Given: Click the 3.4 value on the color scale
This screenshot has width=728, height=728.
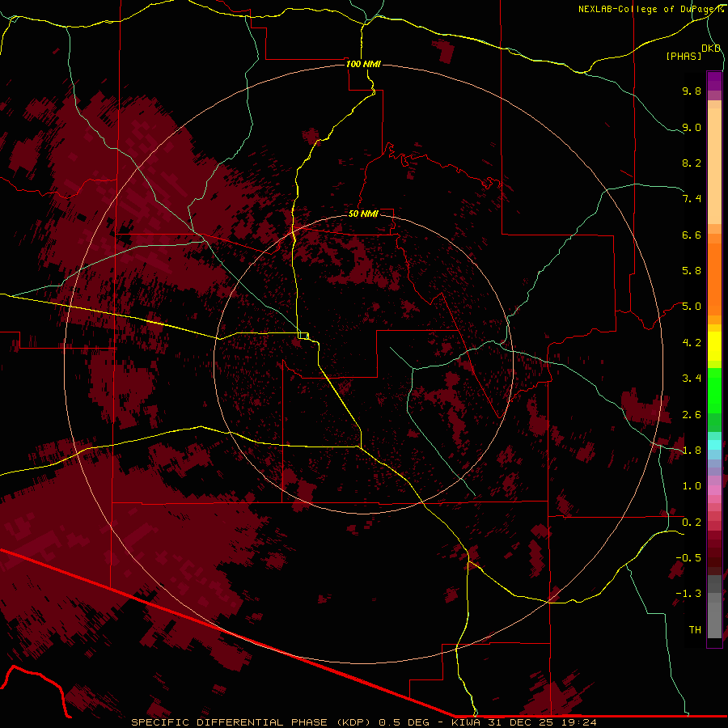Looking at the screenshot, I should click(692, 379).
